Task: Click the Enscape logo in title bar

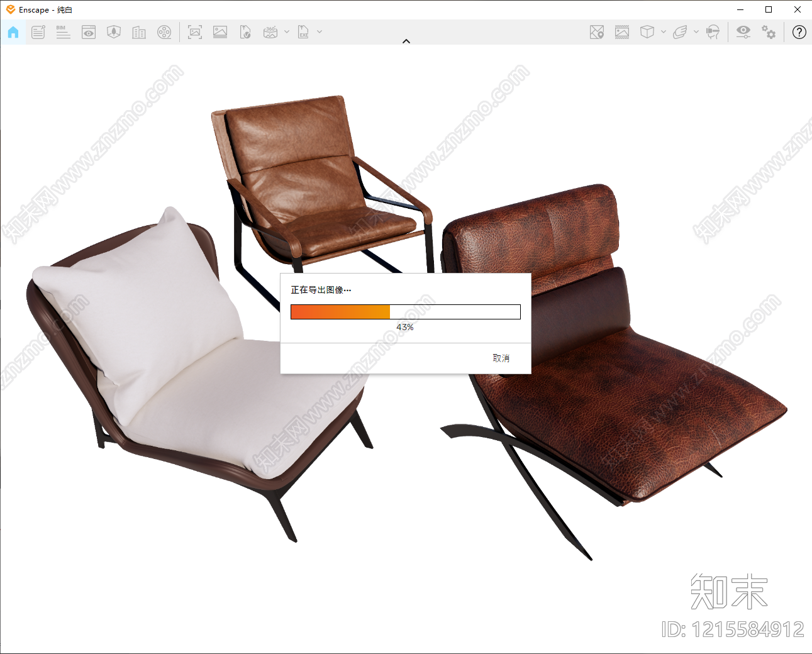Action: tap(11, 9)
